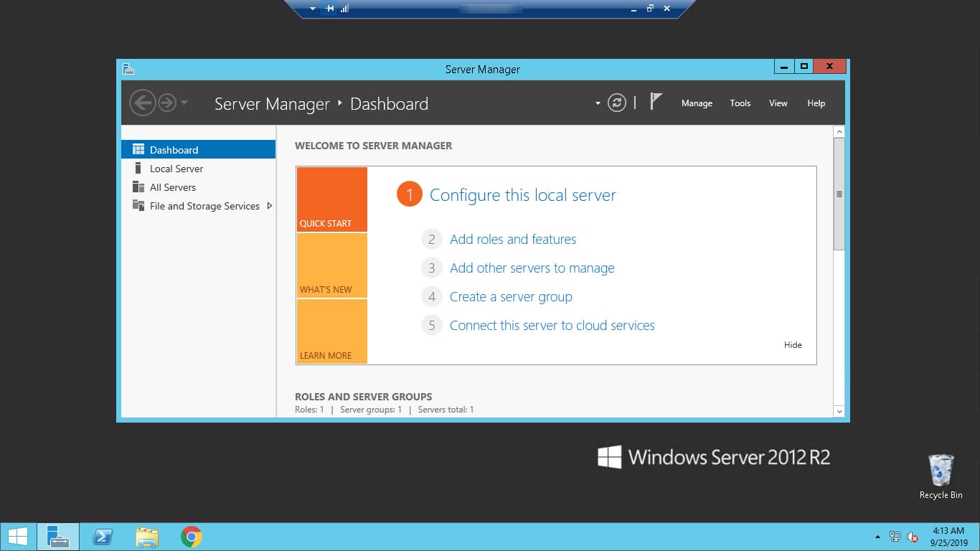
Task: Open the Tools menu
Action: coord(740,103)
